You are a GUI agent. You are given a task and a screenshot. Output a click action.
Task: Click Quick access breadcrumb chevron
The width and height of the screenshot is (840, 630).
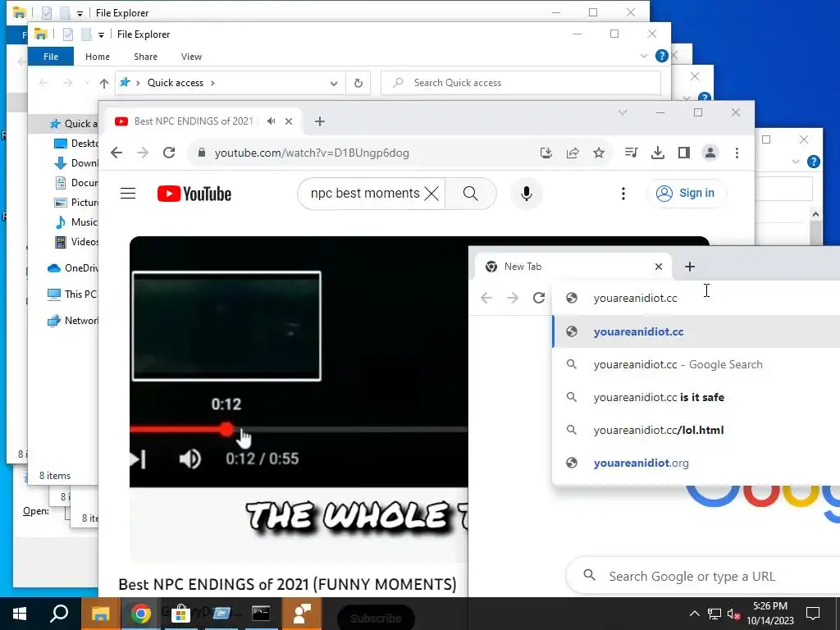(212, 83)
